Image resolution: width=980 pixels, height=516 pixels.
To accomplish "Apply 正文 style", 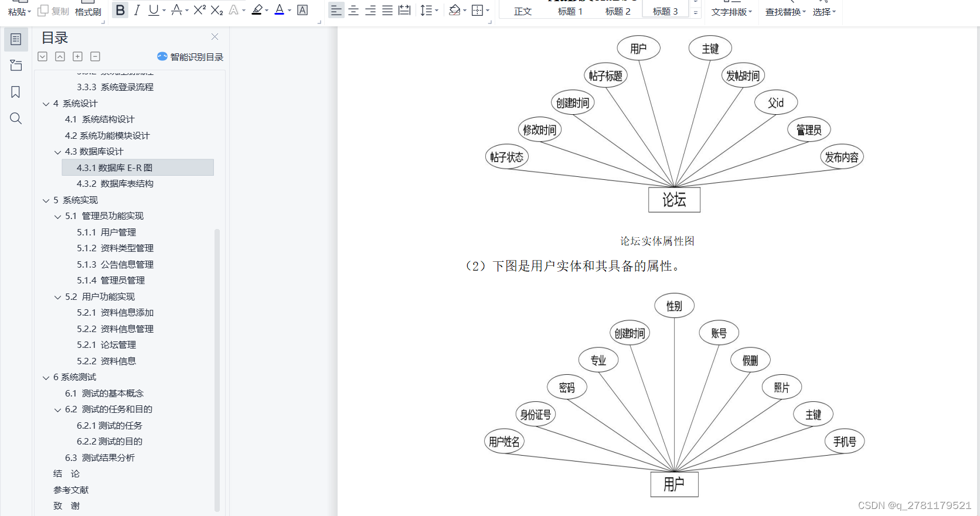I will pos(523,11).
